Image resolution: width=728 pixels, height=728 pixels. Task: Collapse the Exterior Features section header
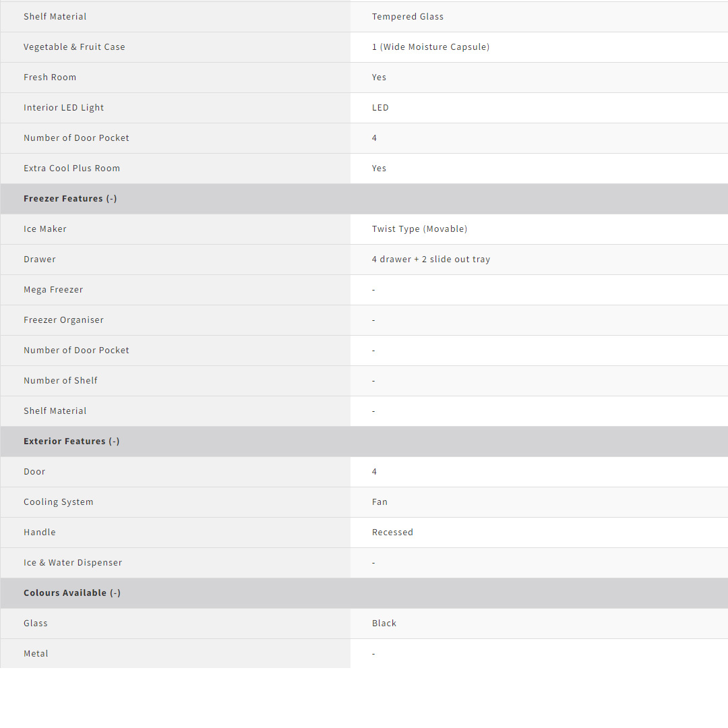71,442
